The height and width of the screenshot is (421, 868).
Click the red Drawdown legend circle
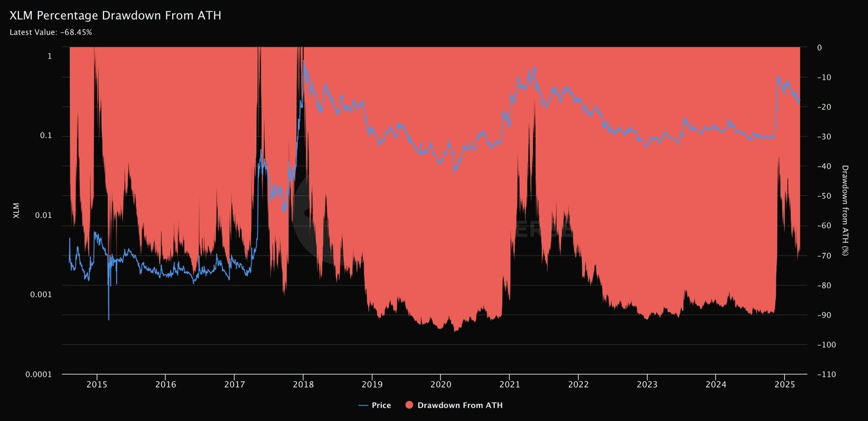tap(409, 405)
